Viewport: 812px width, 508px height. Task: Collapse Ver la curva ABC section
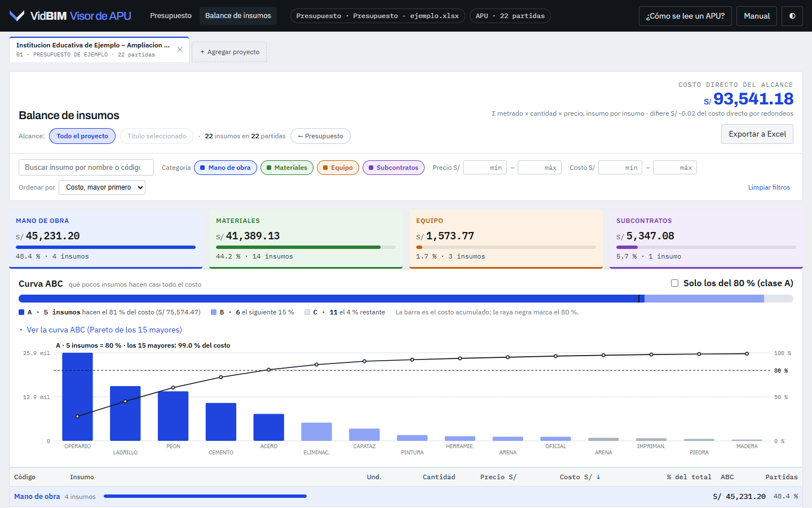(100, 330)
